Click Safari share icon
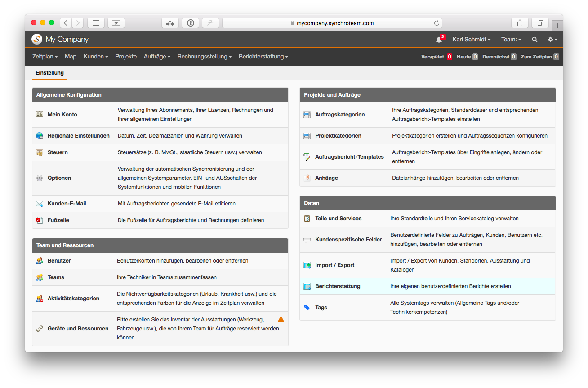588x388 pixels. point(520,23)
